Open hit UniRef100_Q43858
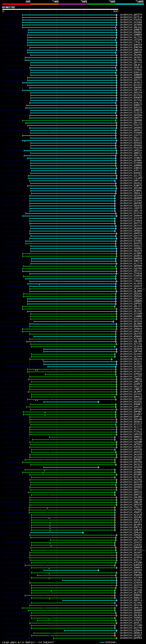Screen dimensions: 146x644 pos(131,25)
